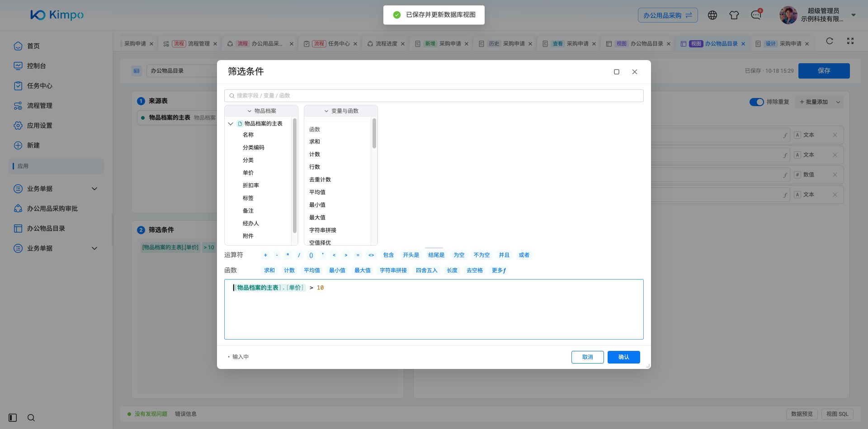Viewport: 868px width, 429px height.
Task: Click the fullscreen expand icon
Action: click(x=850, y=41)
